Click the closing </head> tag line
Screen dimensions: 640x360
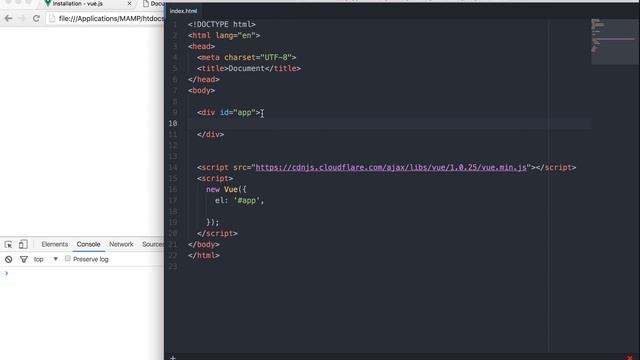(x=204, y=79)
